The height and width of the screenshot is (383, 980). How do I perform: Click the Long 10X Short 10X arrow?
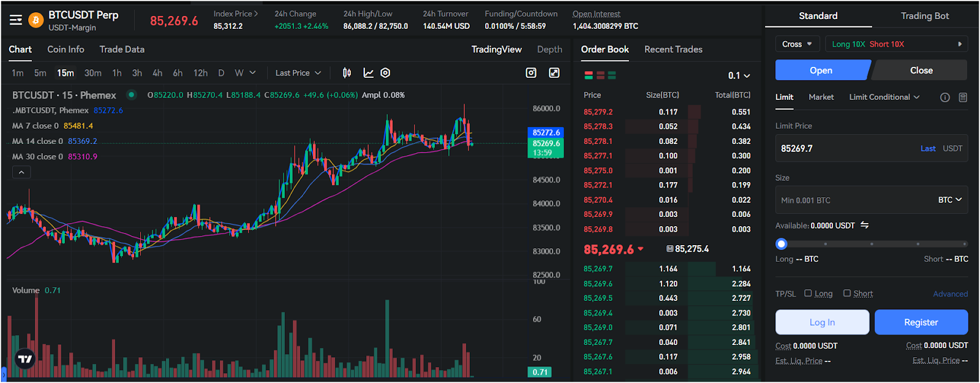tap(960, 44)
